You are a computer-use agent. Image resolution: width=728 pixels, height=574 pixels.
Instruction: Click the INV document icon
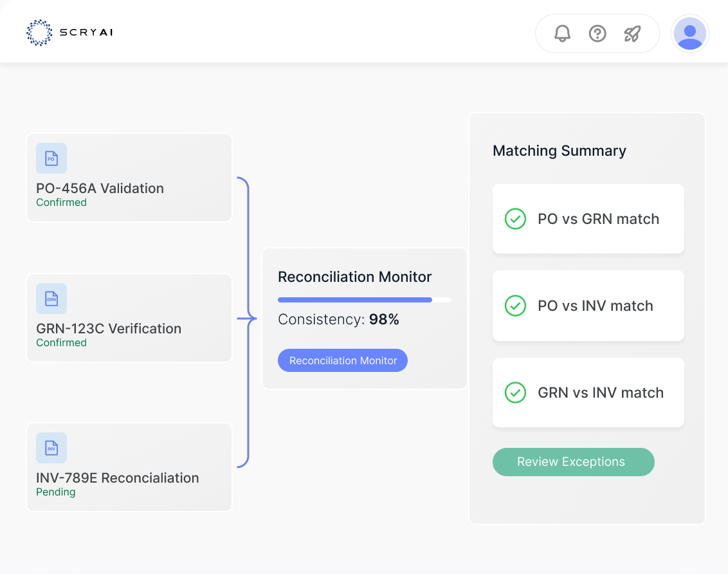pyautogui.click(x=51, y=448)
